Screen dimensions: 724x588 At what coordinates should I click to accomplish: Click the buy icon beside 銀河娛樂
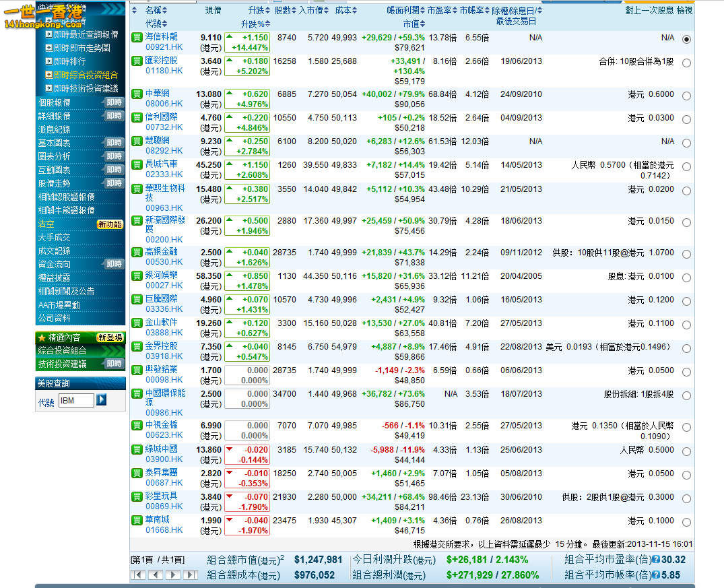[137, 275]
